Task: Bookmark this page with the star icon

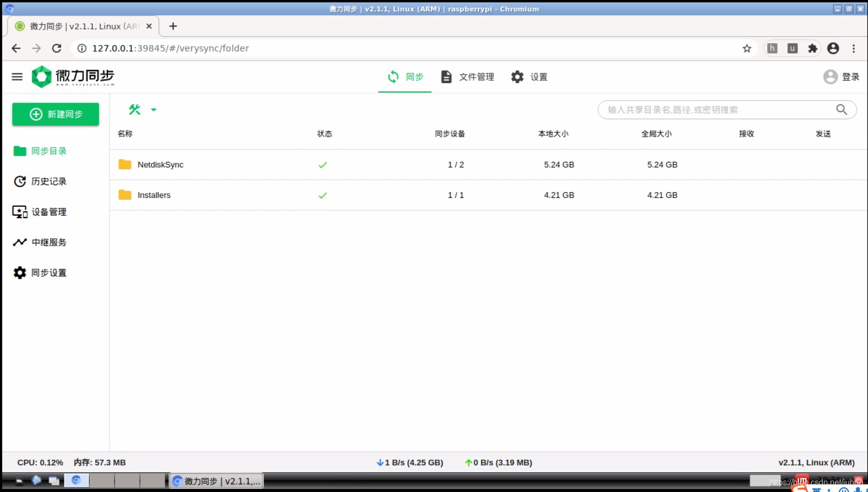Action: [747, 48]
